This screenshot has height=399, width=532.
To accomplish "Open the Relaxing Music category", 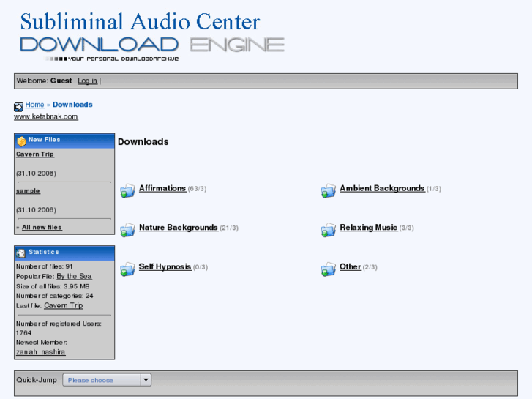I will tap(369, 228).
